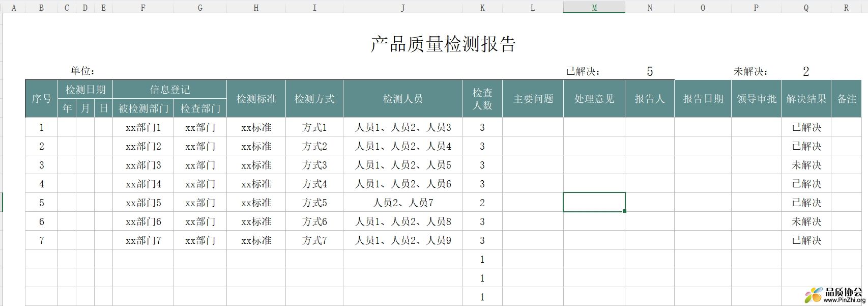
Task: Click the 日 sub-header cell
Action: 103,108
